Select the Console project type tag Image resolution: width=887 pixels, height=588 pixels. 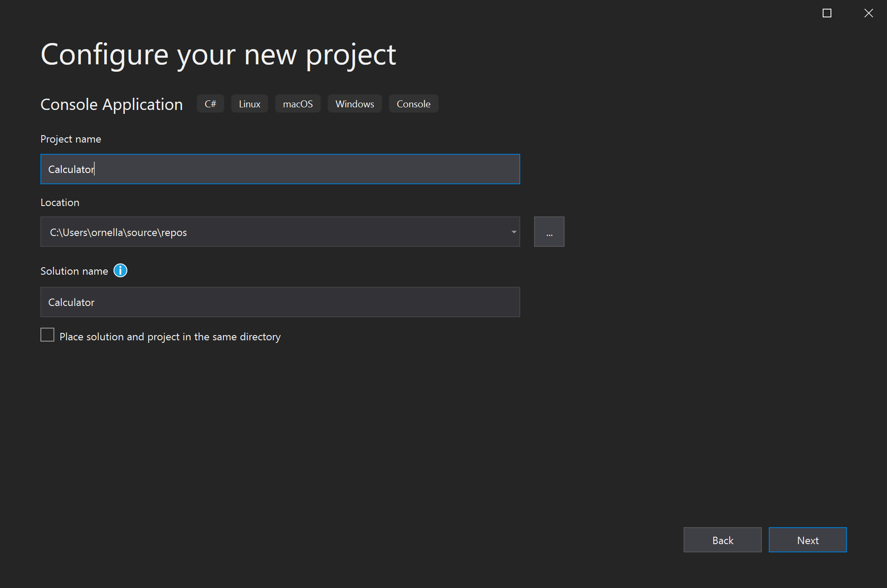tap(413, 103)
